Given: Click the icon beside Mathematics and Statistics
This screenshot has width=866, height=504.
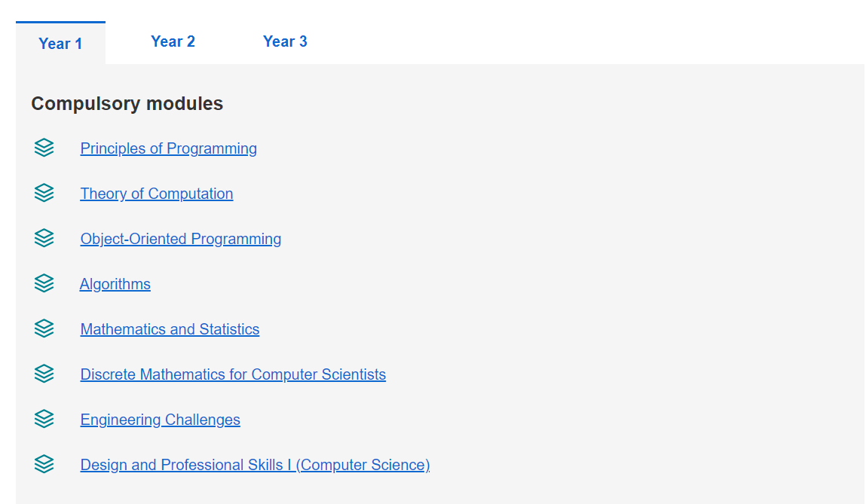Looking at the screenshot, I should pos(44,328).
